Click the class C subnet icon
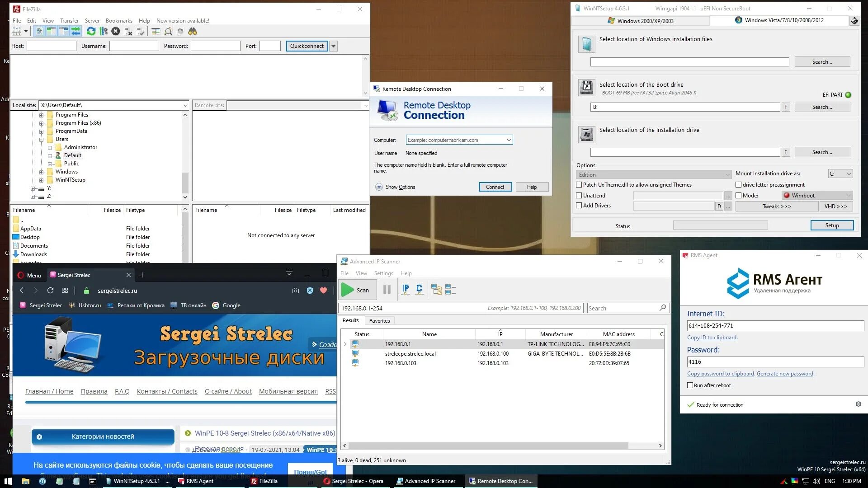Screen dimensions: 868x488 coord(419,290)
